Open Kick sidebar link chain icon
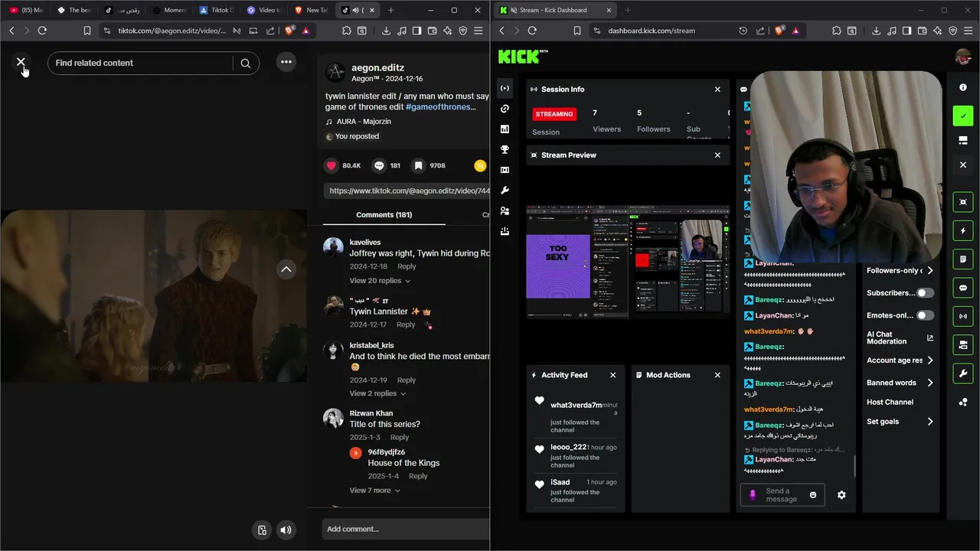Screen dimensions: 980x551 click(x=505, y=109)
